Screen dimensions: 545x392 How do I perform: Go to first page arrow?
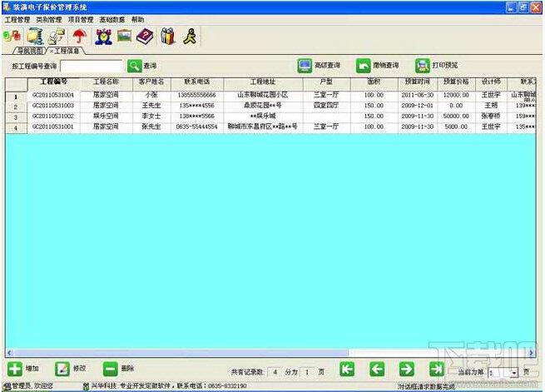[x=346, y=369]
